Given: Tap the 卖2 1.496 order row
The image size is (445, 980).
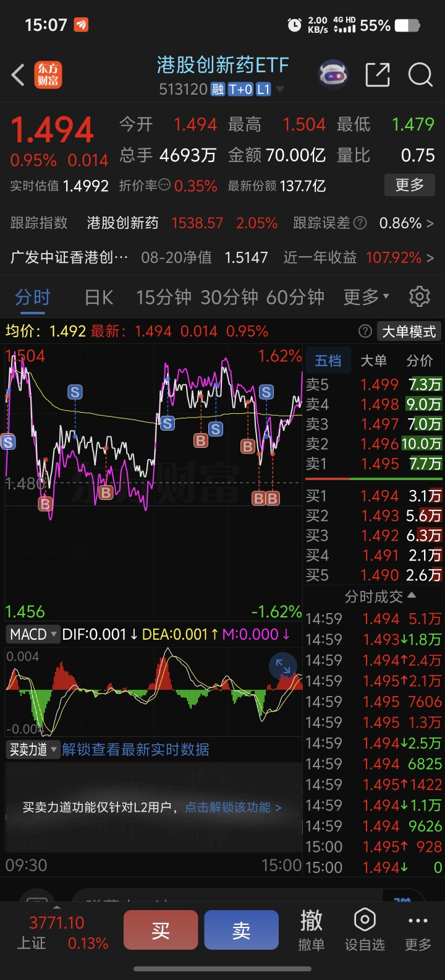Looking at the screenshot, I should (x=374, y=444).
